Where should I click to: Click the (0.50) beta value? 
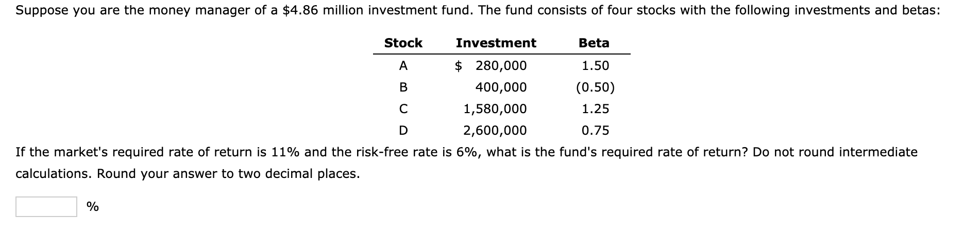click(595, 87)
